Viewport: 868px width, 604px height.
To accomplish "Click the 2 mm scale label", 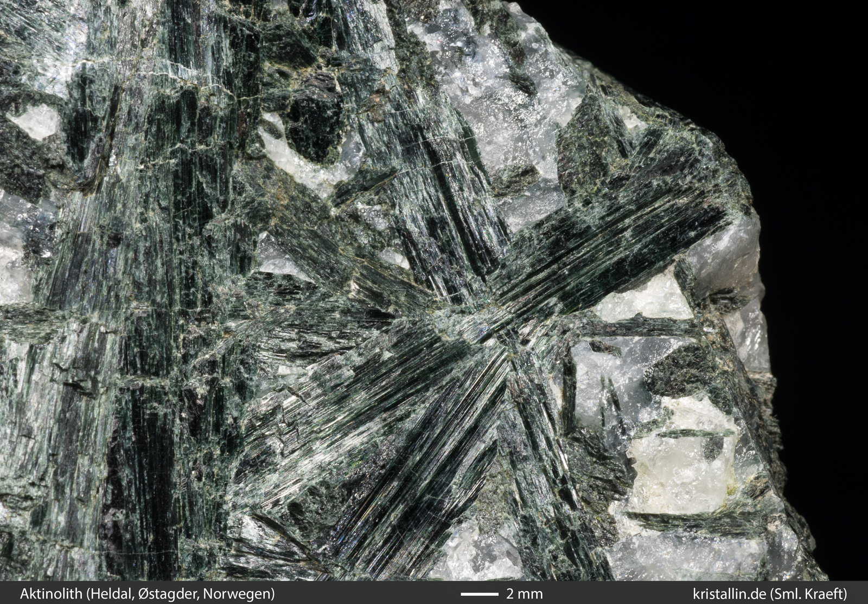I will coord(524,593).
